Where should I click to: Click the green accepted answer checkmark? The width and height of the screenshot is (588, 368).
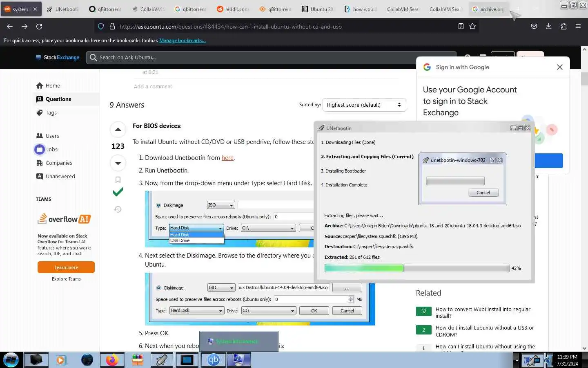coord(118,192)
